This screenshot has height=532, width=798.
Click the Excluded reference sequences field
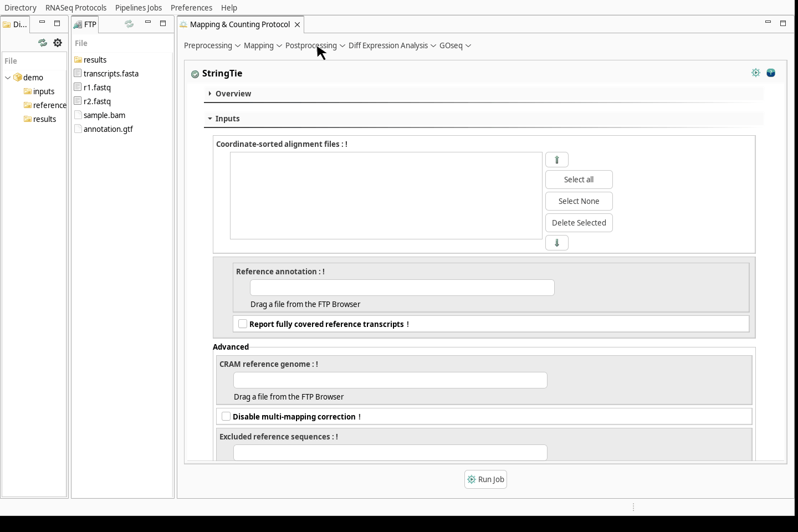390,453
